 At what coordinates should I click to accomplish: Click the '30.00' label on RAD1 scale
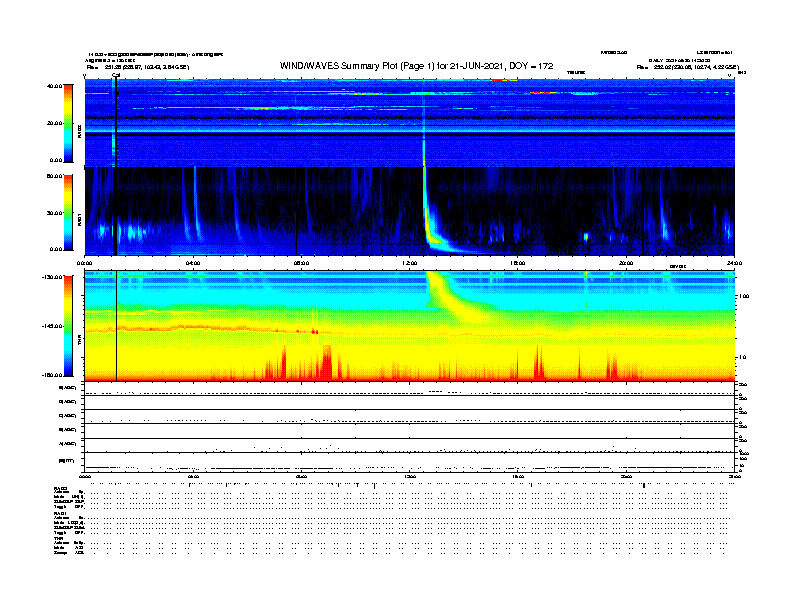pos(54,213)
